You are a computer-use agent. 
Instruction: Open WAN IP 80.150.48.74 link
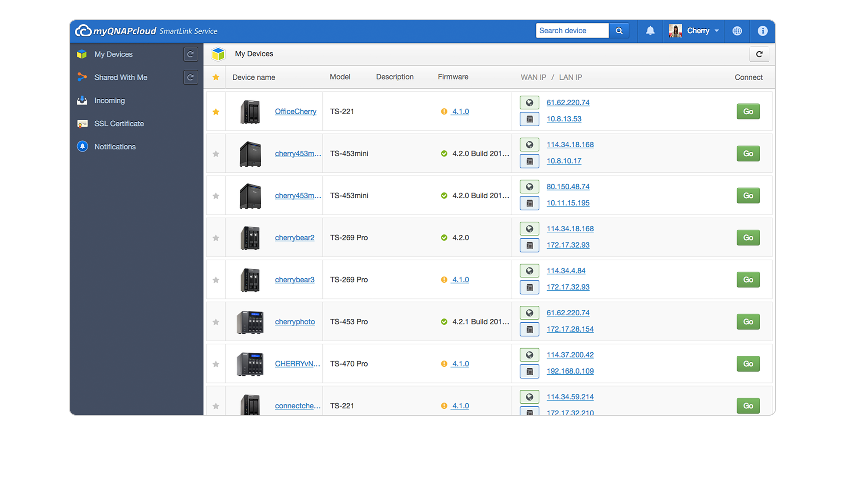click(568, 187)
